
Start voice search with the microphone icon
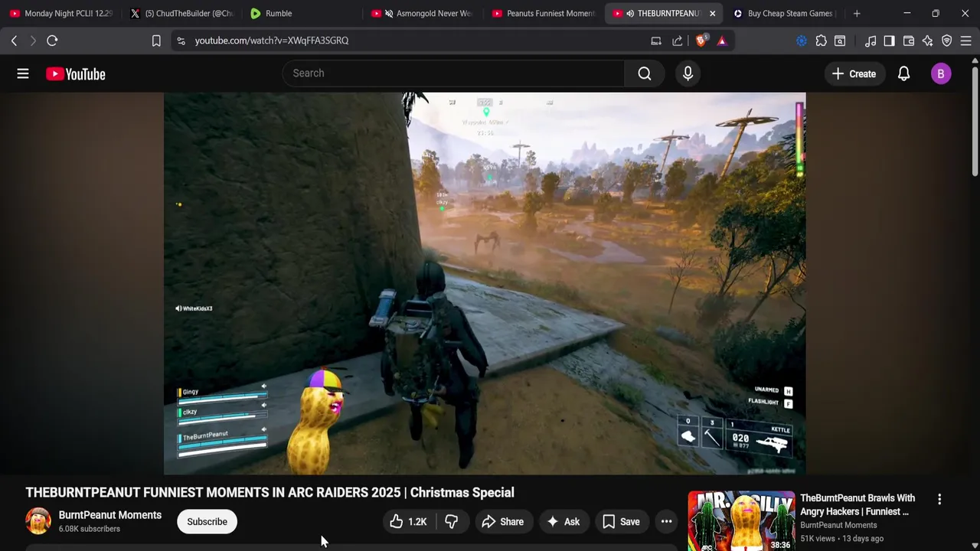(688, 73)
